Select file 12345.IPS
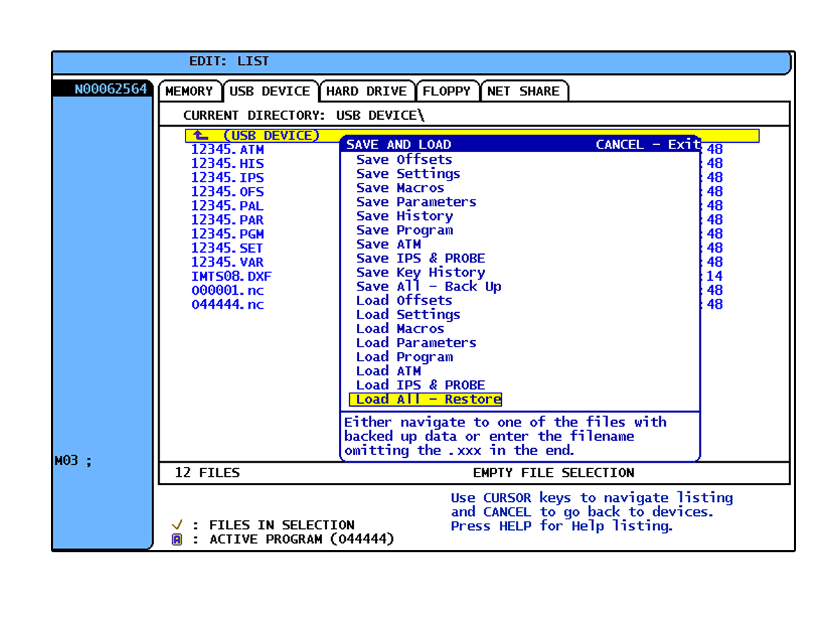 (x=227, y=178)
